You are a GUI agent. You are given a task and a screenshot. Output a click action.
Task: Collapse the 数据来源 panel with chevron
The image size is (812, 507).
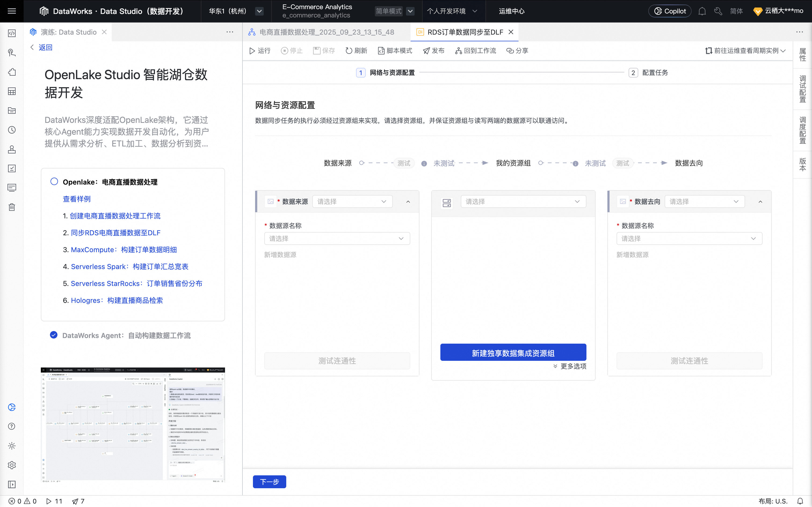point(408,201)
